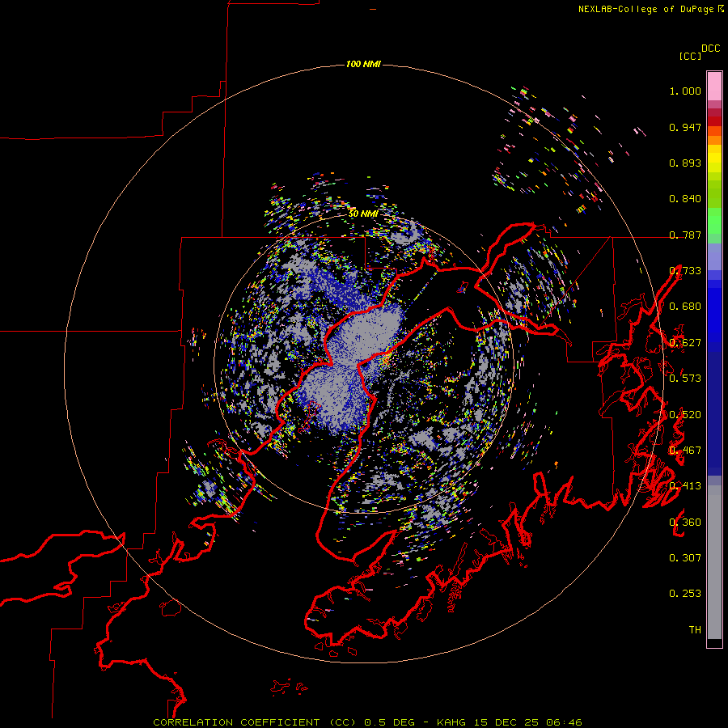Viewport: 728px width, 728px height.
Task: Click the 50 NMI range ring label
Action: (363, 214)
